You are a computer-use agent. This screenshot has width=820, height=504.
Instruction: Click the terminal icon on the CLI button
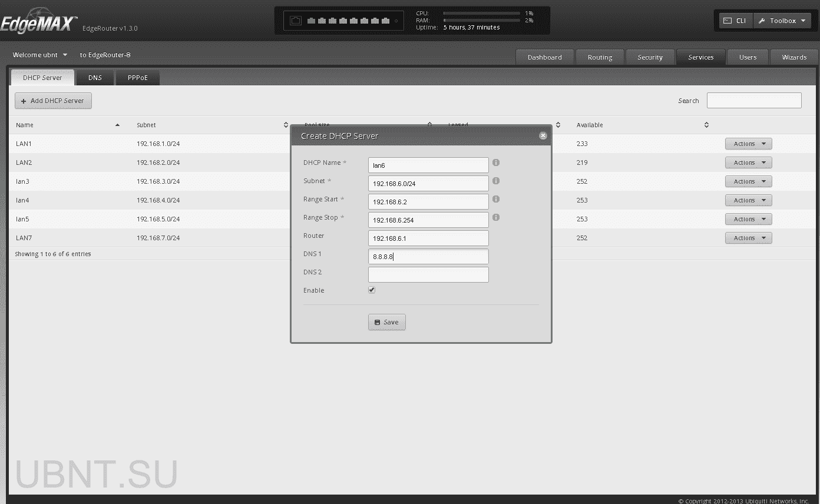pos(727,20)
